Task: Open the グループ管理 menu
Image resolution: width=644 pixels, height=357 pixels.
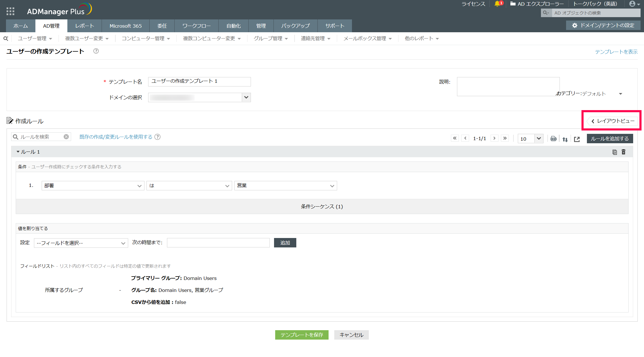Action: click(271, 39)
